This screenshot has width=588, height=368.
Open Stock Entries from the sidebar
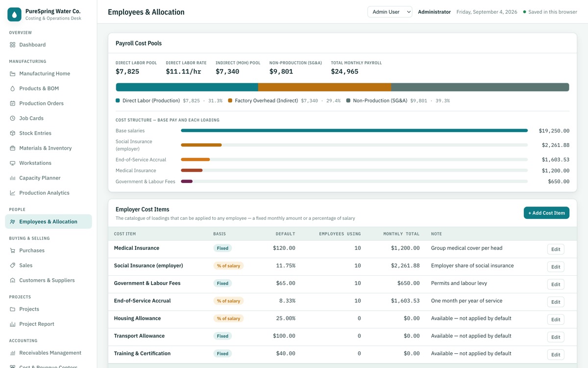49,133
